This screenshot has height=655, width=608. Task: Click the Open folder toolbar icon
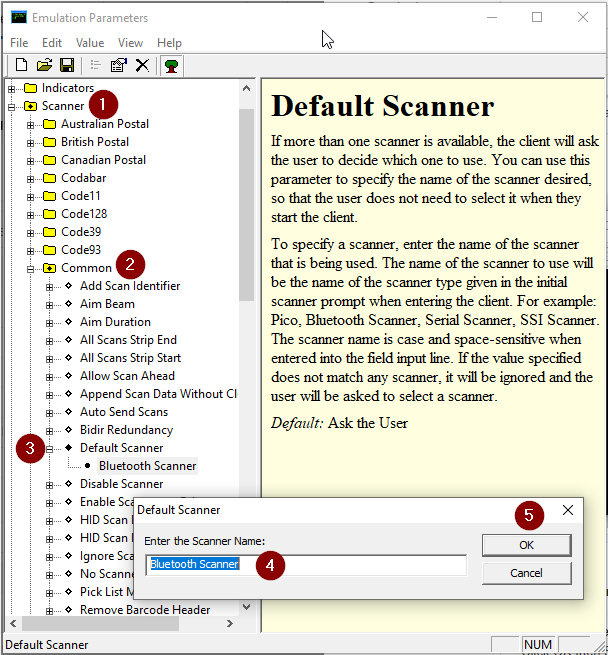pos(44,65)
